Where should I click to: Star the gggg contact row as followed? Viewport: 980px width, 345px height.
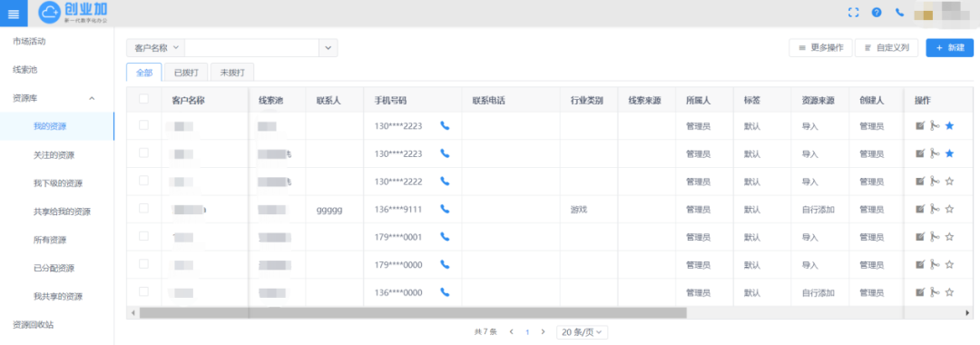(x=949, y=210)
